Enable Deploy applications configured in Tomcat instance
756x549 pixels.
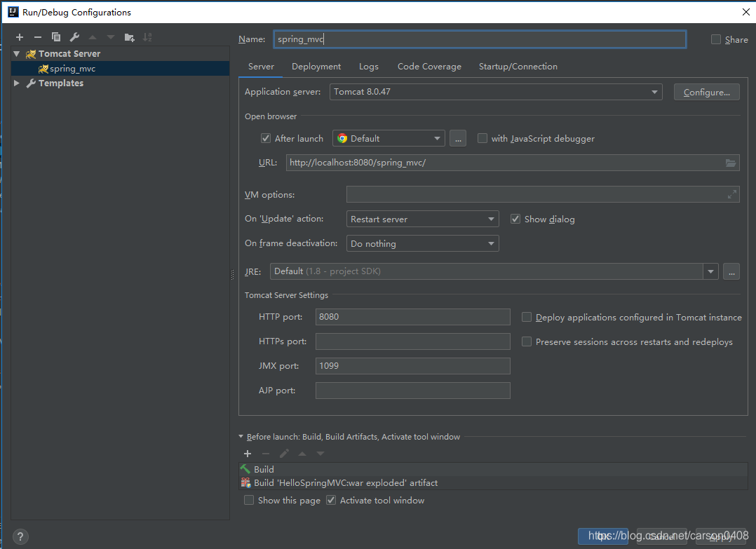(527, 317)
